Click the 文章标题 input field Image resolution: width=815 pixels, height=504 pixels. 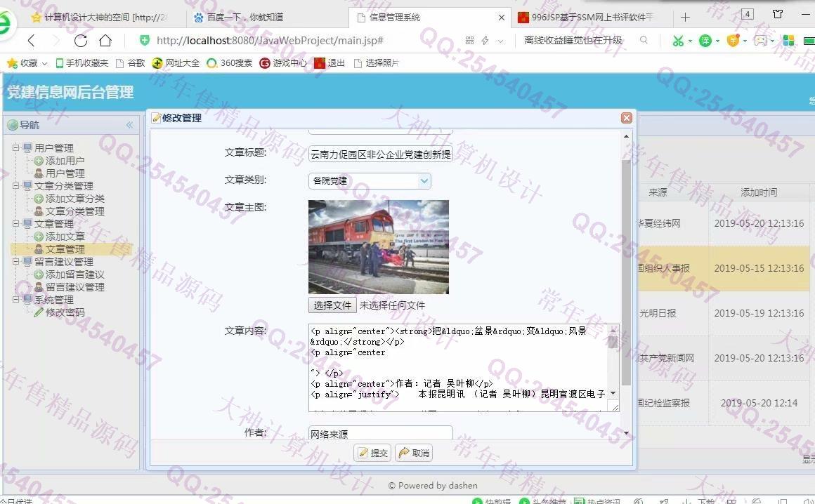(381, 154)
